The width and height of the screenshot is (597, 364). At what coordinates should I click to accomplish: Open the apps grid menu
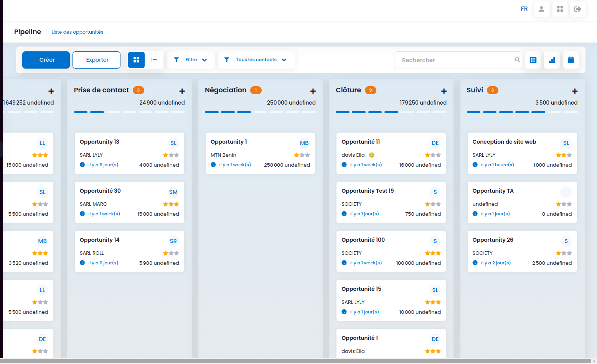point(560,9)
